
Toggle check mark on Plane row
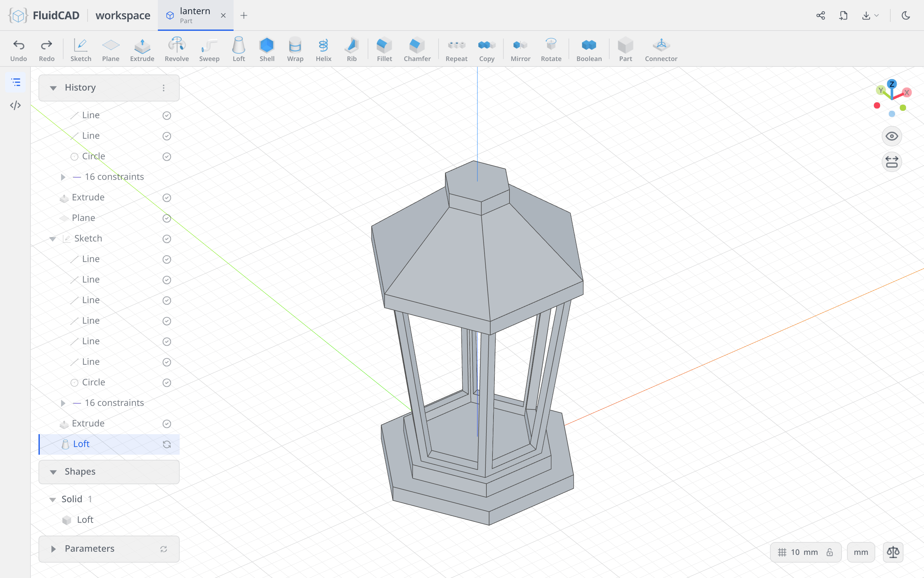(x=167, y=218)
